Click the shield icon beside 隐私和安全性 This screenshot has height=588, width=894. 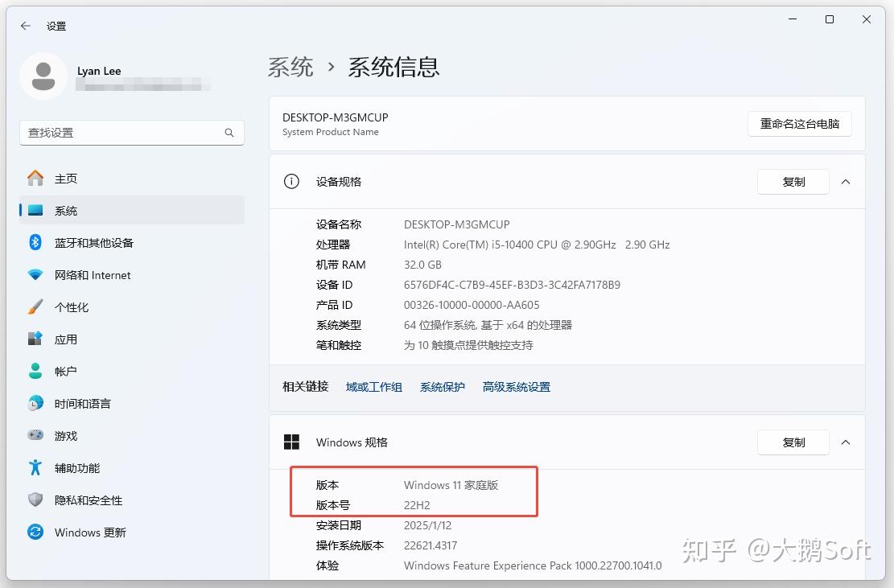[x=35, y=500]
